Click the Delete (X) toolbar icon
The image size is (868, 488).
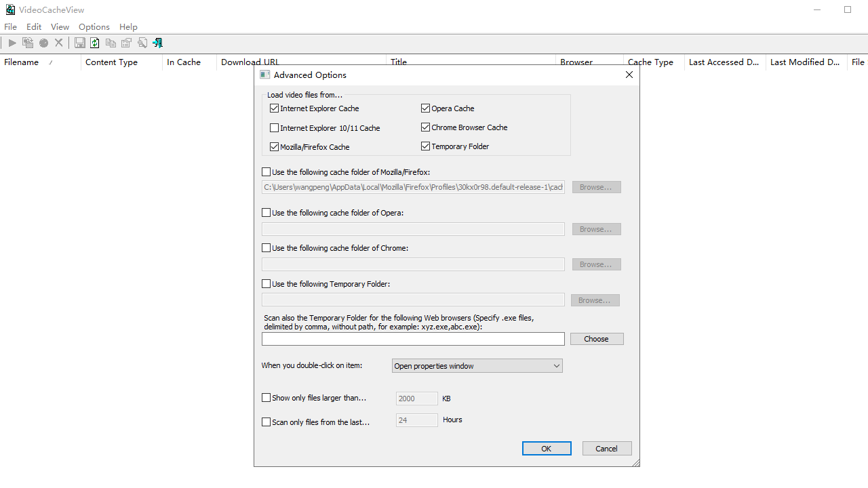(59, 43)
